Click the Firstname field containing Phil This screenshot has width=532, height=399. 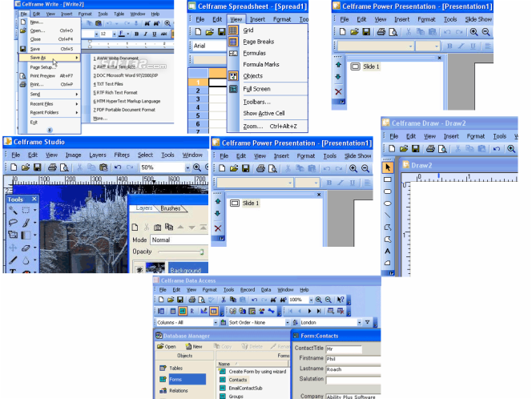(x=353, y=359)
